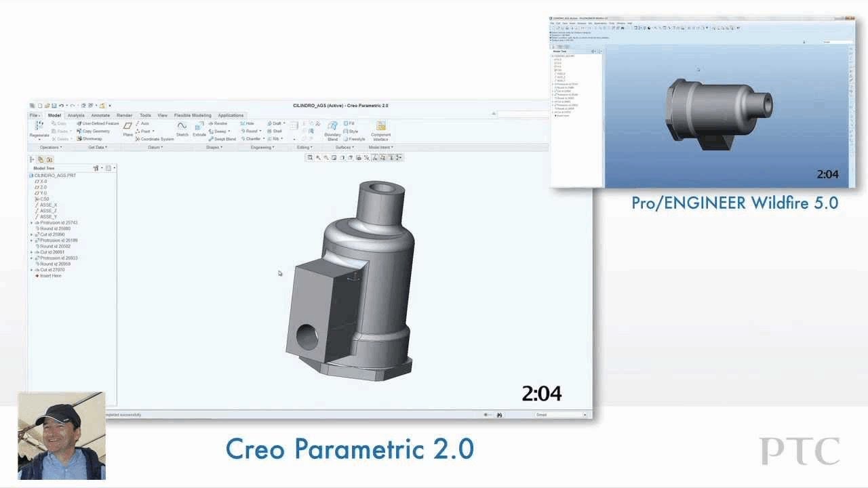Viewport: 868px width, 488px height.
Task: Click the Refit icon in graphics toolbar
Action: (310, 157)
